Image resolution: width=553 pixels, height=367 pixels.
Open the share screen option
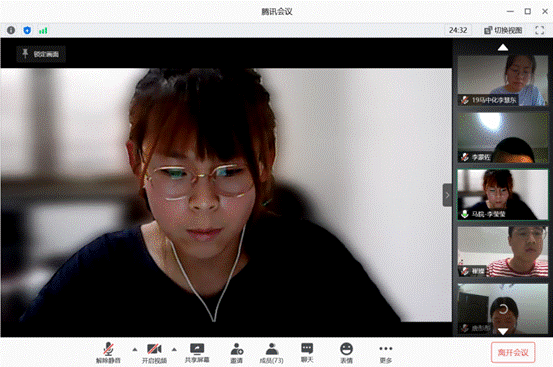(197, 353)
